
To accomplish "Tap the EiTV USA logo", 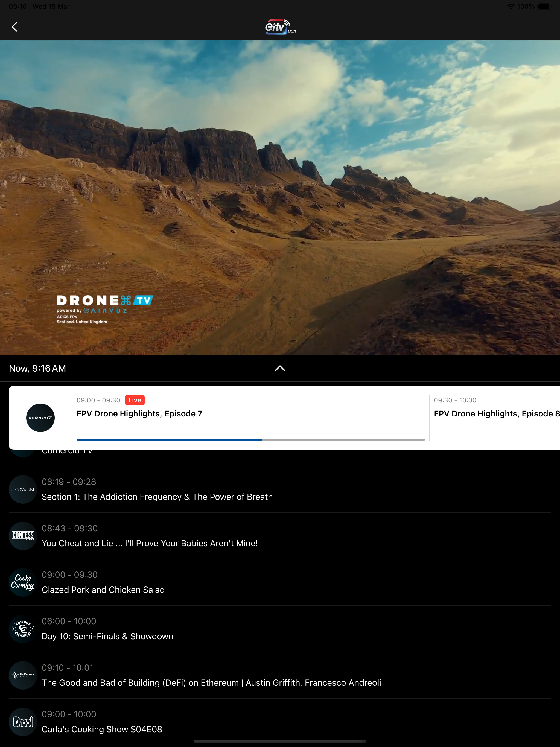I will pos(280,27).
